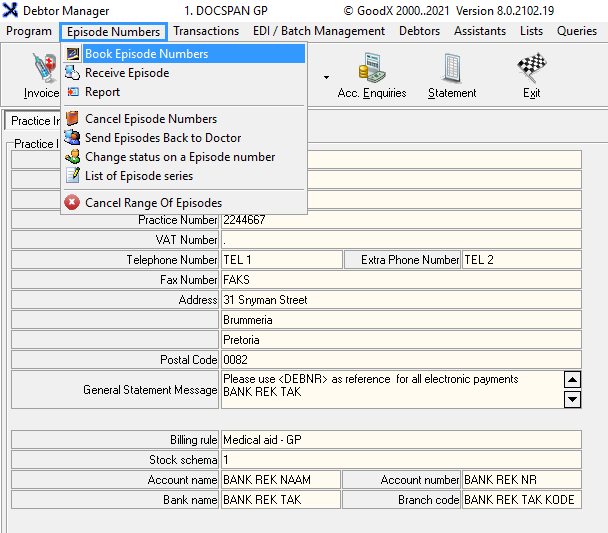Open the Transactions menu
Viewport: 608px width, 533px height.
pos(206,31)
